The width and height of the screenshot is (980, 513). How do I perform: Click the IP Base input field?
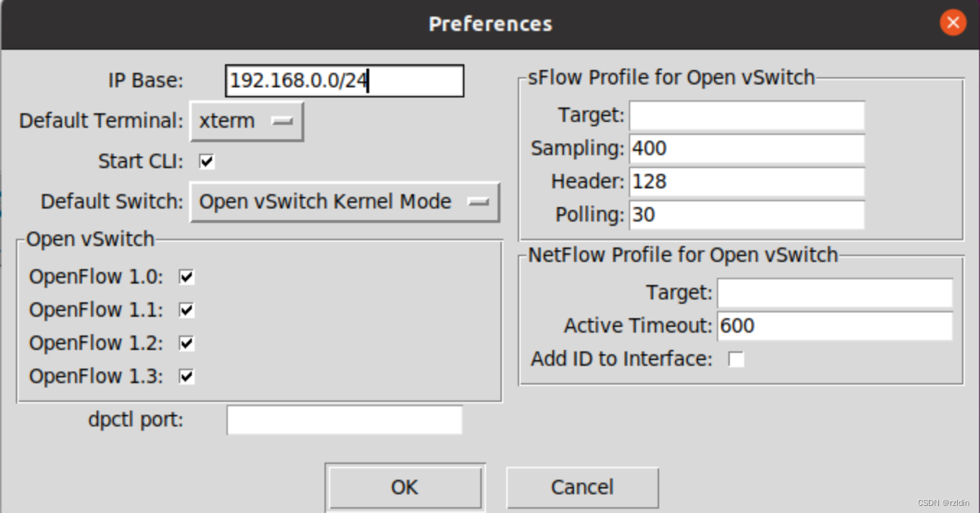(345, 81)
